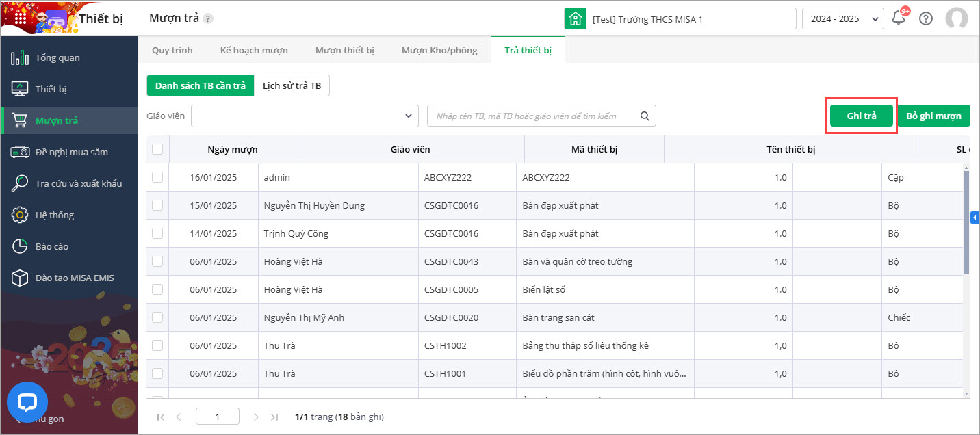Open the live chat bubble icon
This screenshot has width=980, height=435.
click(x=27, y=401)
